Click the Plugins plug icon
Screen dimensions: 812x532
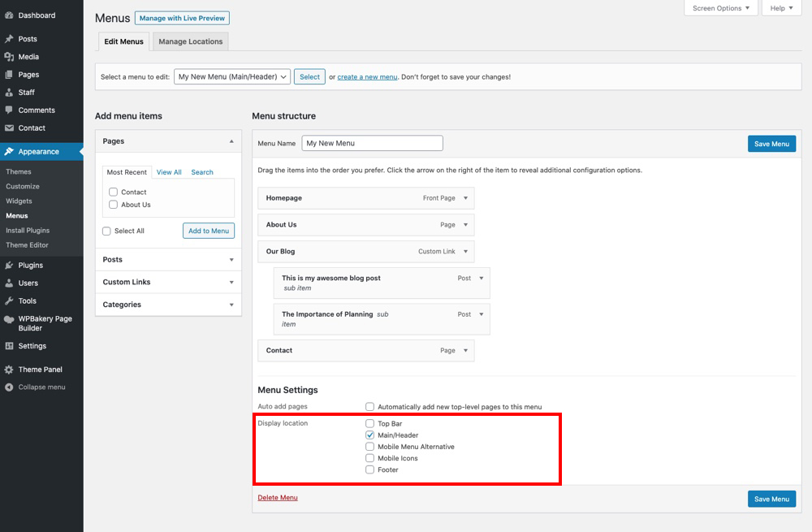(x=9, y=266)
